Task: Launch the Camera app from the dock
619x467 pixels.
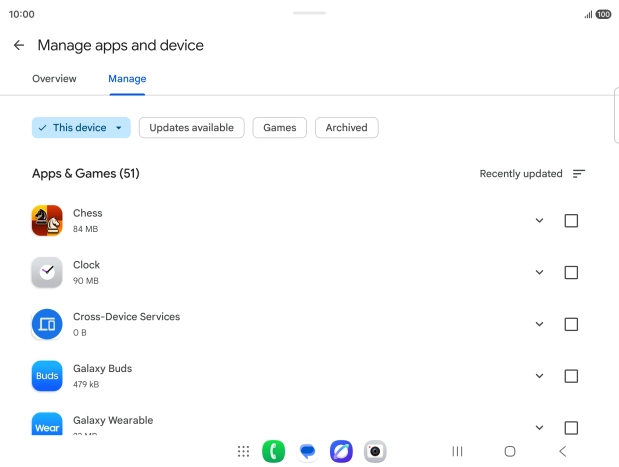Action: tap(375, 451)
